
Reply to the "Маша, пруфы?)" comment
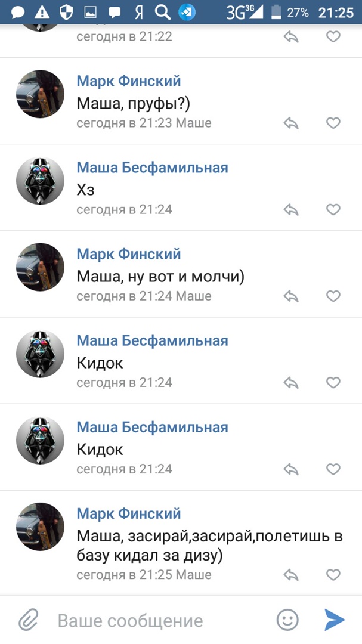(x=290, y=123)
